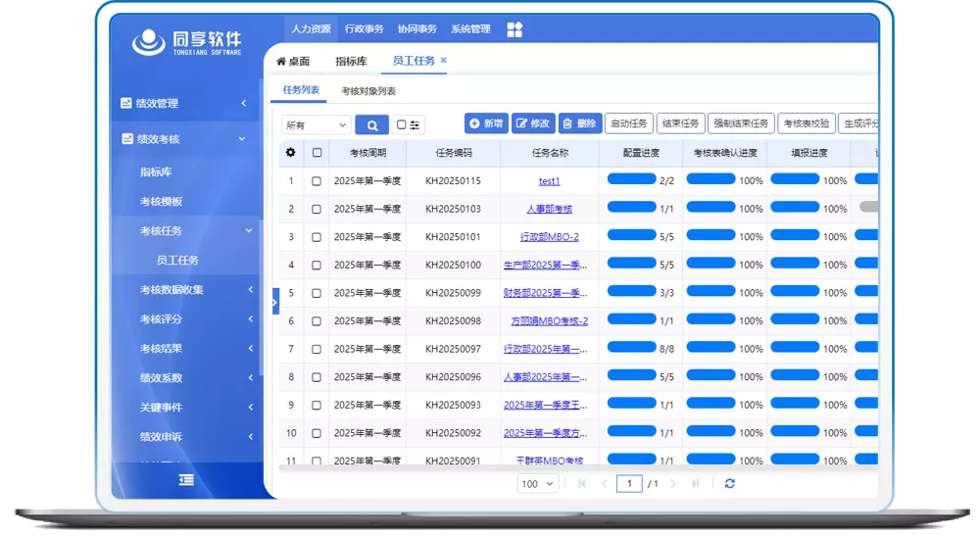
Task: Switch to the 考核对象列表 tab
Action: [x=368, y=91]
